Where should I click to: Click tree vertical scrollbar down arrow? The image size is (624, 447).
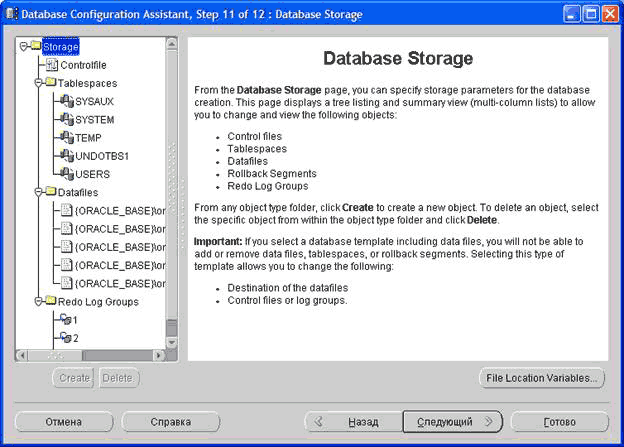coord(172,343)
